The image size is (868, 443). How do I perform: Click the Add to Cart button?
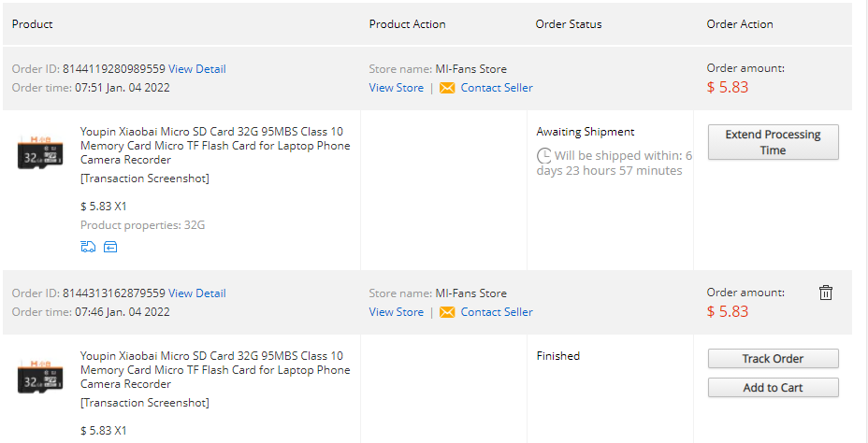[x=773, y=387]
